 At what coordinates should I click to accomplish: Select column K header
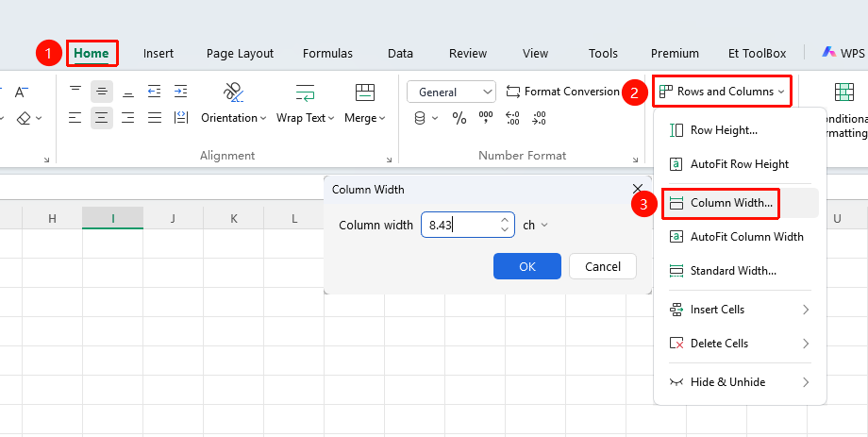tap(234, 218)
